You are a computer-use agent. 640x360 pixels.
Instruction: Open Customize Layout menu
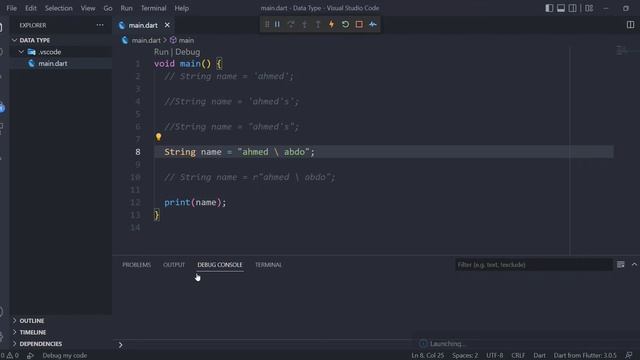[x=589, y=8]
